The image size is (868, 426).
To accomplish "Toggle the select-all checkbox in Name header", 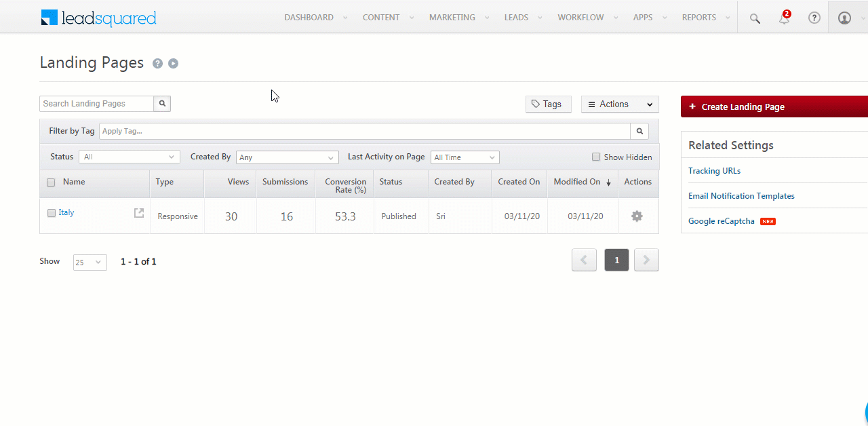I will point(51,182).
